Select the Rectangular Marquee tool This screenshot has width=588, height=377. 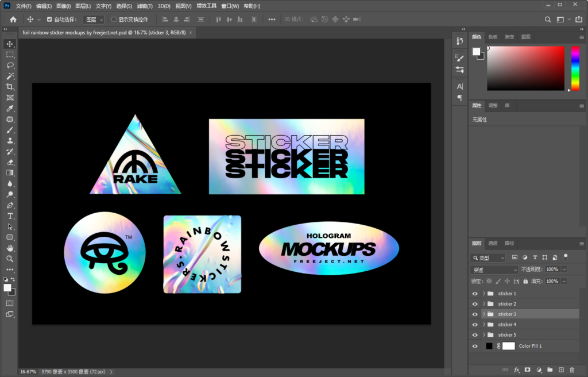coord(10,55)
